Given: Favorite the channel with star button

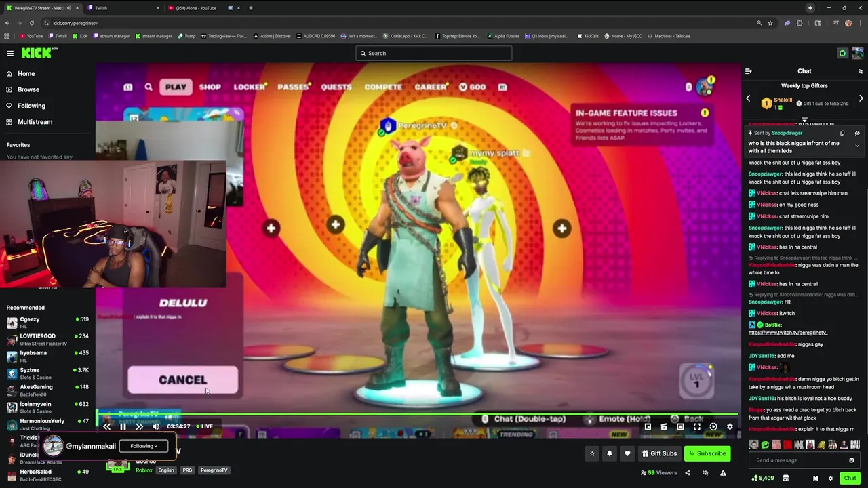Looking at the screenshot, I should tap(592, 453).
